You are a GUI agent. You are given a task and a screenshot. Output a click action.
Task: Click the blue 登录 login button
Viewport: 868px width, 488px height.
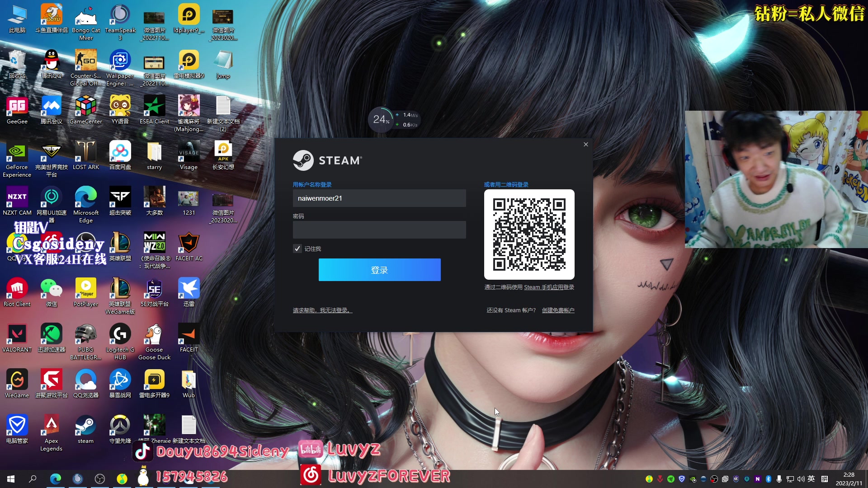click(x=379, y=270)
